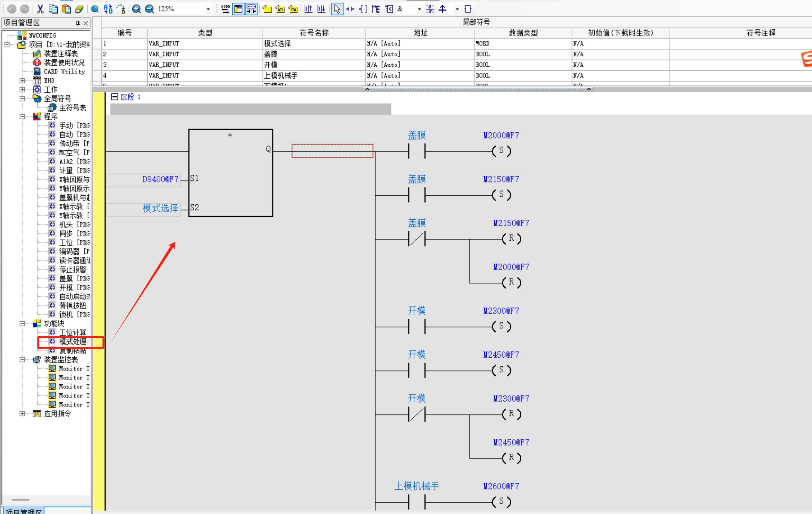Insert a coil with the brackets tool

click(363, 9)
